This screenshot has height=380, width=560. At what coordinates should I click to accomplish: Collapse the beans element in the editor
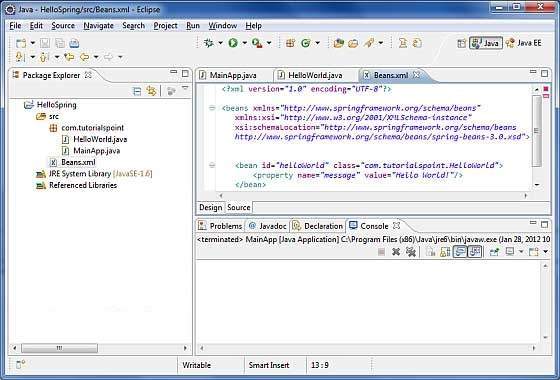click(x=212, y=108)
